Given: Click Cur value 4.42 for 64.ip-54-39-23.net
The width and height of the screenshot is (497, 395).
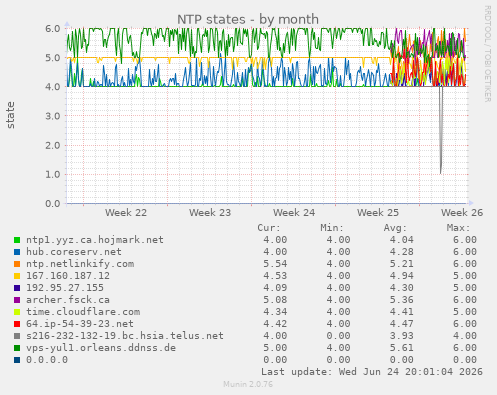Looking at the screenshot, I should pos(275,324).
